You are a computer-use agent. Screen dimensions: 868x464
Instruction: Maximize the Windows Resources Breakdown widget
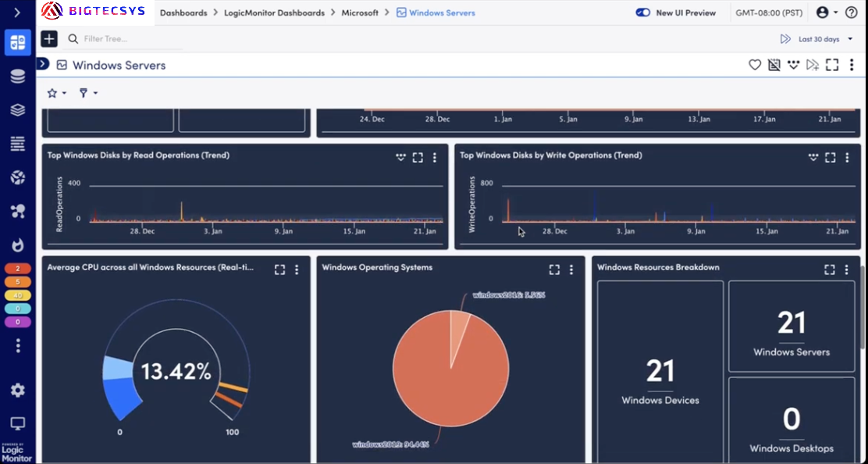[x=829, y=269]
